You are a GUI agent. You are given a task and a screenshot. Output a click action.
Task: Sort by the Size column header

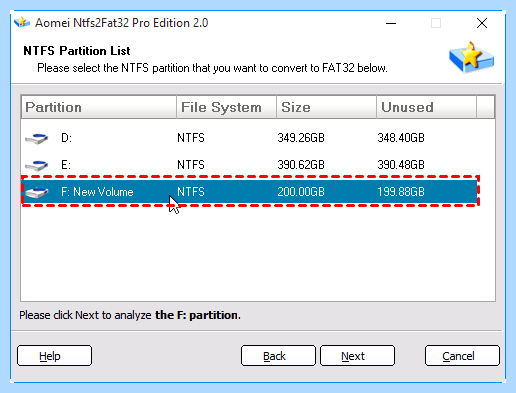click(326, 107)
